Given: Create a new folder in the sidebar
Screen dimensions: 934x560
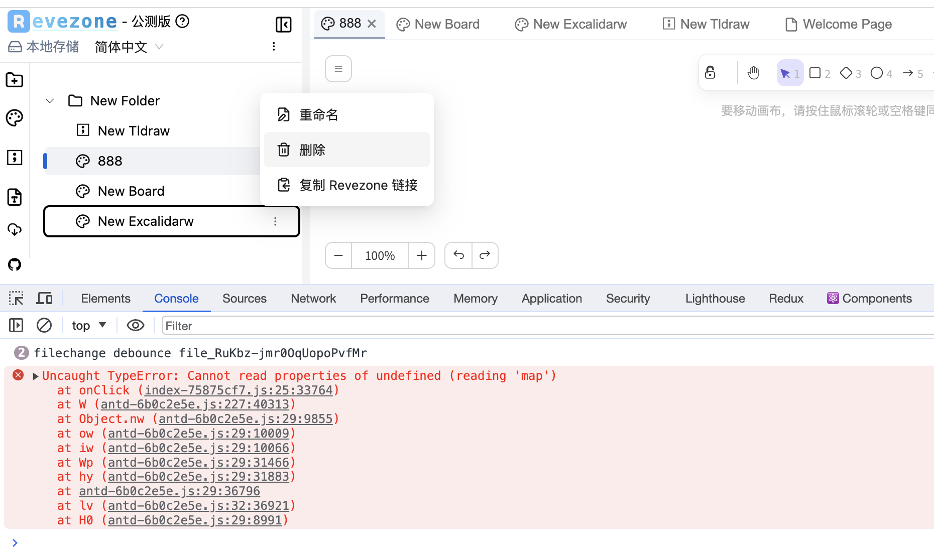Looking at the screenshot, I should (14, 80).
